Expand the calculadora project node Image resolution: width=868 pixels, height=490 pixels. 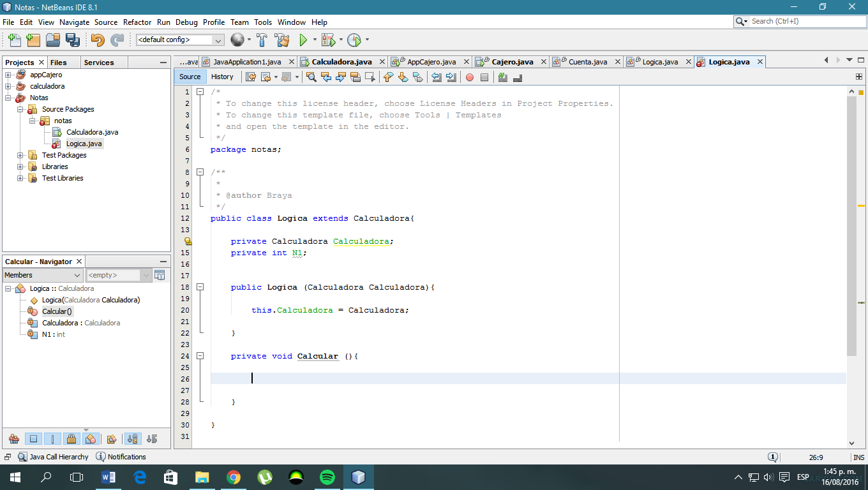coord(8,86)
